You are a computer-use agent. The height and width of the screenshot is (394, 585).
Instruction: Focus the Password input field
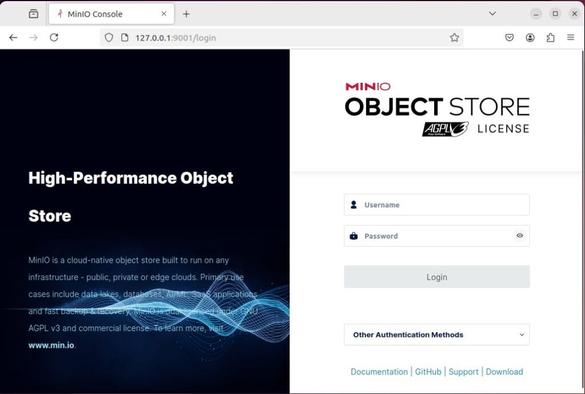tap(437, 236)
